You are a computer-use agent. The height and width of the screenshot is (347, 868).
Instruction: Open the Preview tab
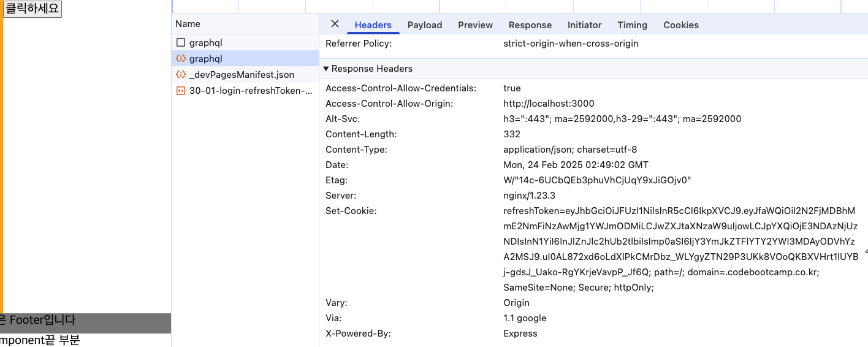tap(475, 25)
